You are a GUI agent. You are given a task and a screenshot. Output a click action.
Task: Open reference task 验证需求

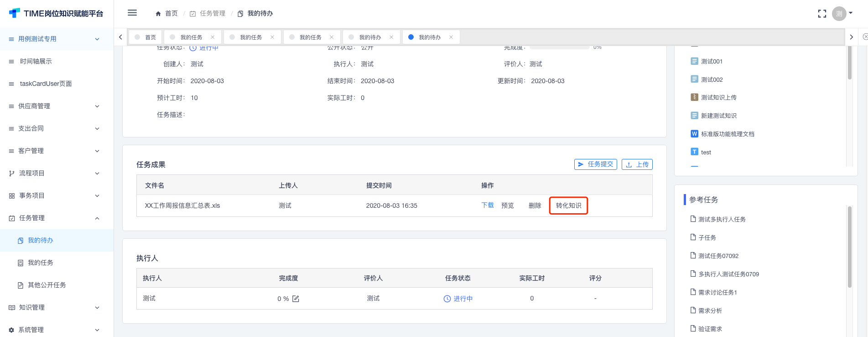pyautogui.click(x=710, y=329)
